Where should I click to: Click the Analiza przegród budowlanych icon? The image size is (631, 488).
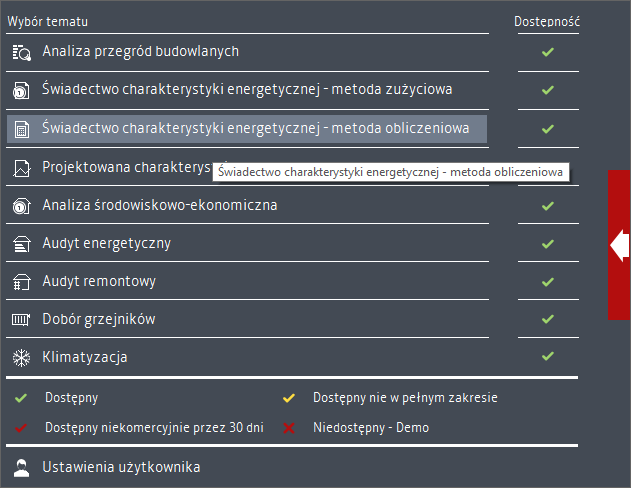[22, 53]
